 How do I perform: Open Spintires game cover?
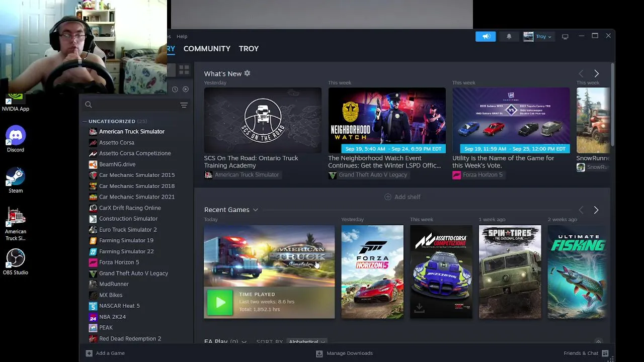pos(510,271)
